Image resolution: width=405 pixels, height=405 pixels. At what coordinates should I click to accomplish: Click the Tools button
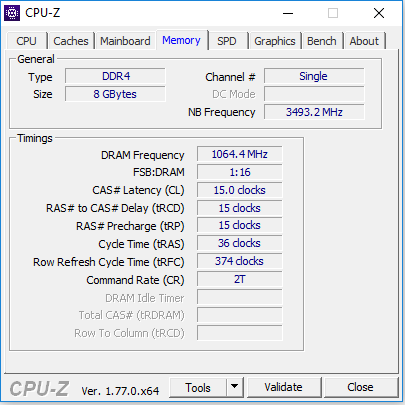pos(198,387)
